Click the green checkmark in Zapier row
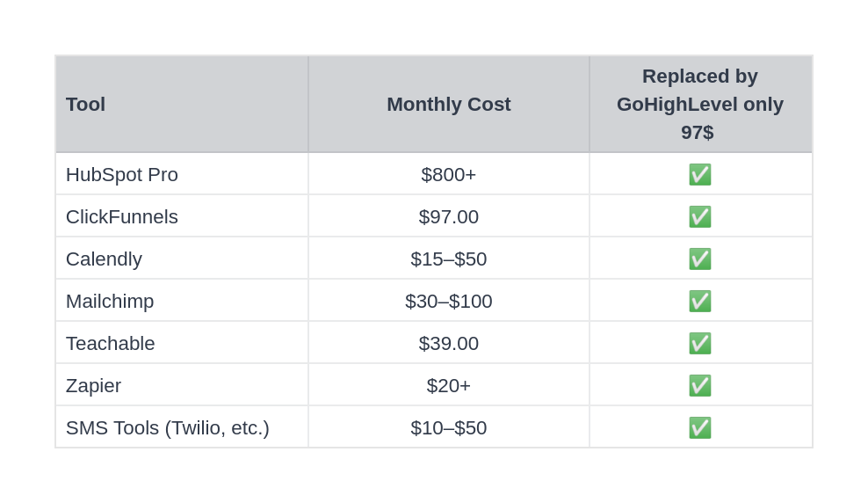 pos(699,385)
